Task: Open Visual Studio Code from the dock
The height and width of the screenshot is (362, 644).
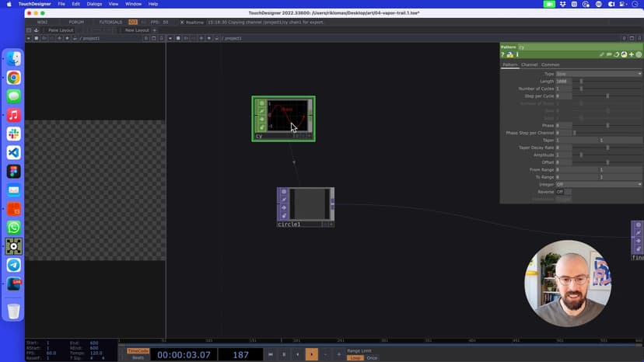Action: 14,152
